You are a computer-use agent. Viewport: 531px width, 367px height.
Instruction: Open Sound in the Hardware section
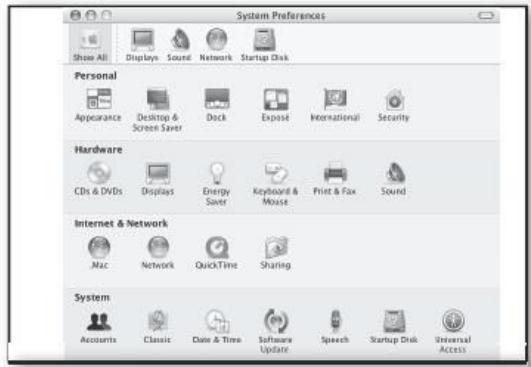click(x=394, y=179)
